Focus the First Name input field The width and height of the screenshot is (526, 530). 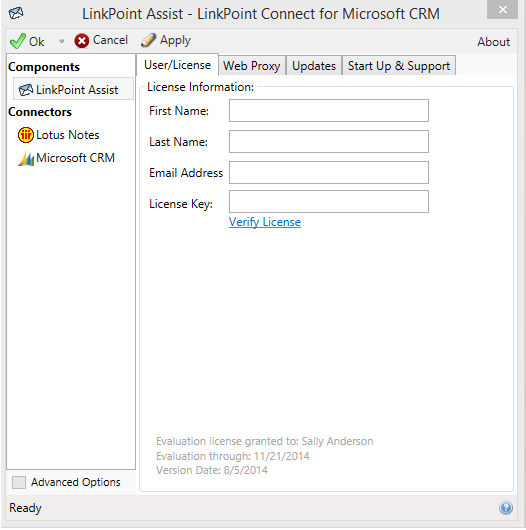point(329,111)
